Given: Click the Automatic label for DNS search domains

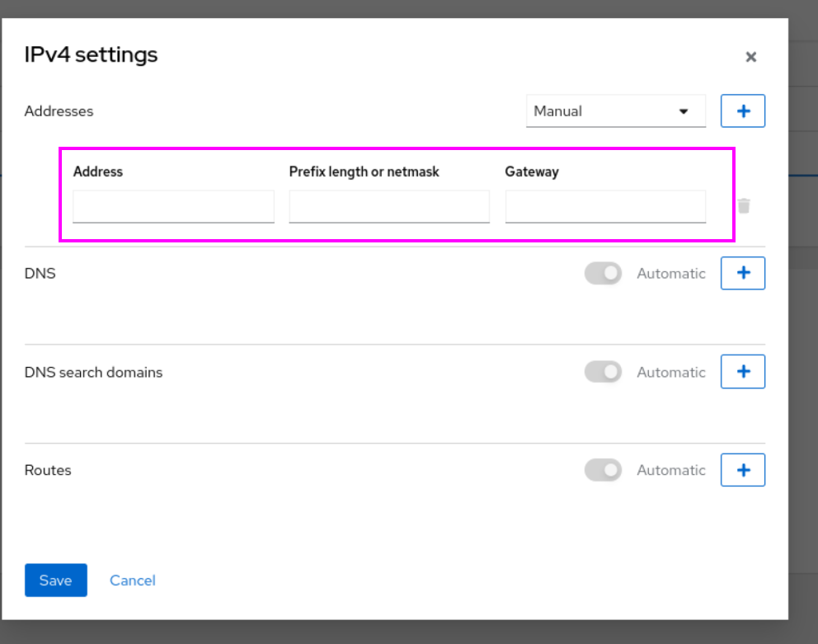Looking at the screenshot, I should click(671, 372).
